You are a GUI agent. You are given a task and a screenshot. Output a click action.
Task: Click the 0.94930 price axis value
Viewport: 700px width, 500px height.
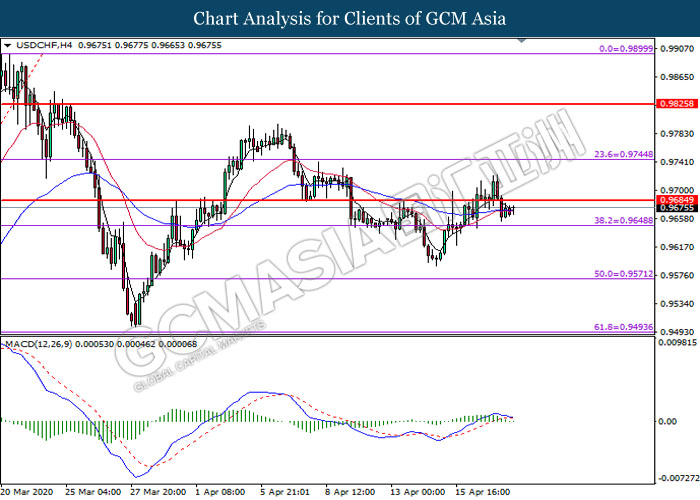point(677,332)
